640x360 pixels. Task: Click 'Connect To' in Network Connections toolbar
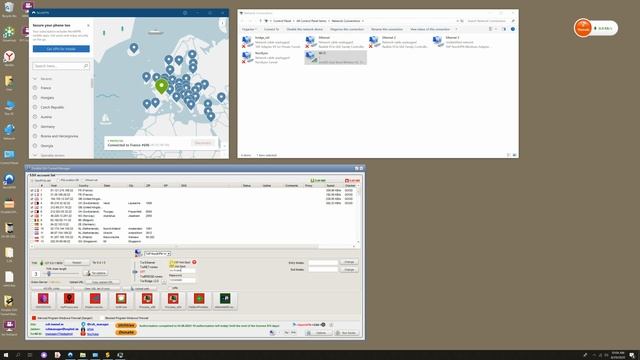click(271, 29)
